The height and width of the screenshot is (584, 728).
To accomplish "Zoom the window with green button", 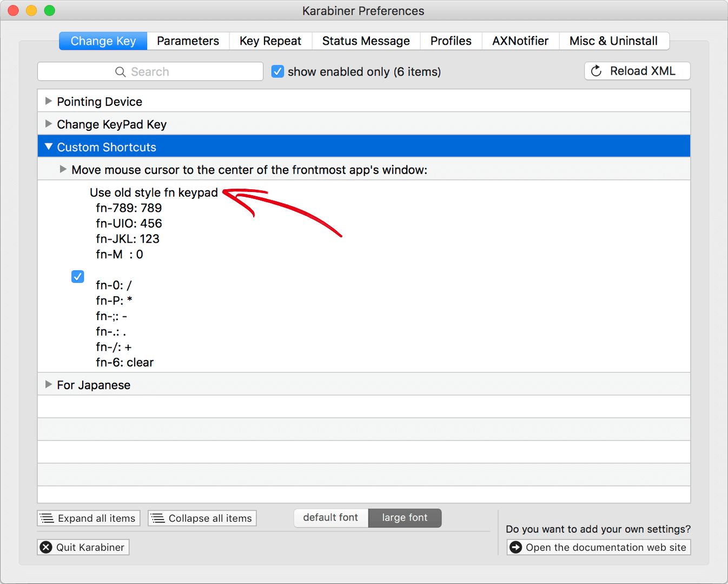I will [x=50, y=10].
